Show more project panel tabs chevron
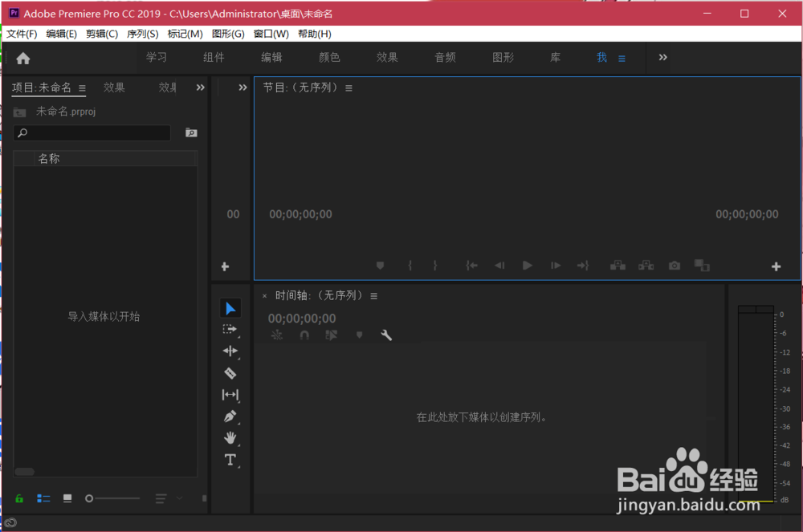The width and height of the screenshot is (803, 532). pos(200,87)
